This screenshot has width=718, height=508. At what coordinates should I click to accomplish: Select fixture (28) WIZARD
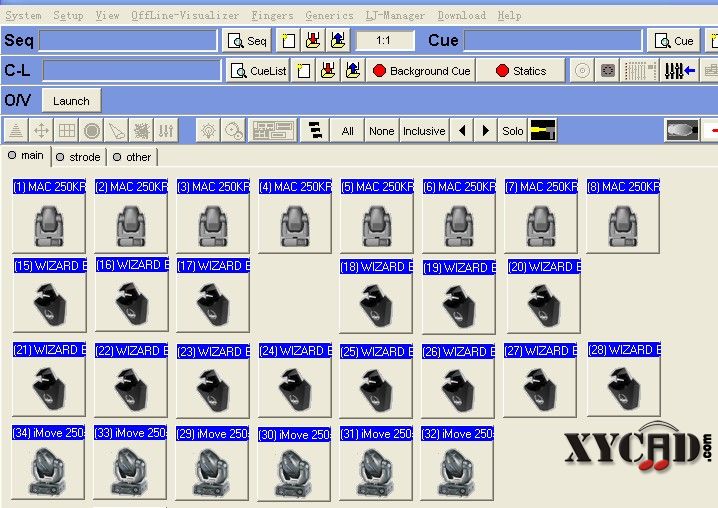[x=624, y=379]
